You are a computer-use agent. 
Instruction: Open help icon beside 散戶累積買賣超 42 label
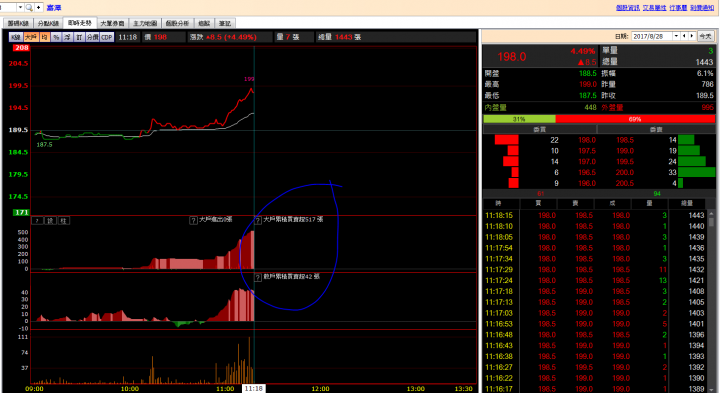(x=258, y=277)
